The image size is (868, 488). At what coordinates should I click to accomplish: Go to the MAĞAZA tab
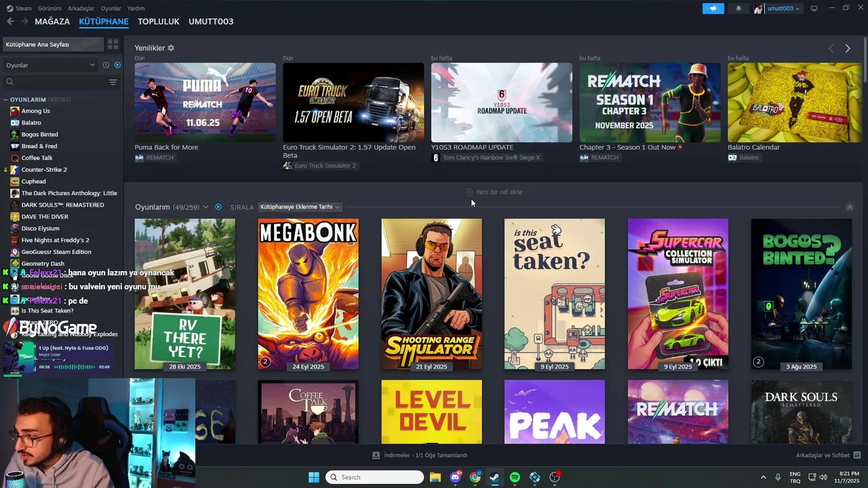pos(52,22)
